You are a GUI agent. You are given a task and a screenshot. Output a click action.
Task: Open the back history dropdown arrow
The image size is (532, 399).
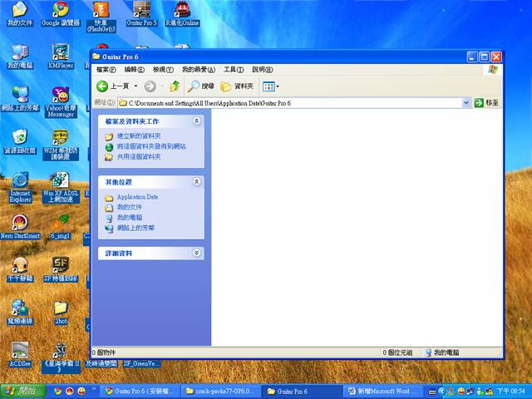[135, 86]
